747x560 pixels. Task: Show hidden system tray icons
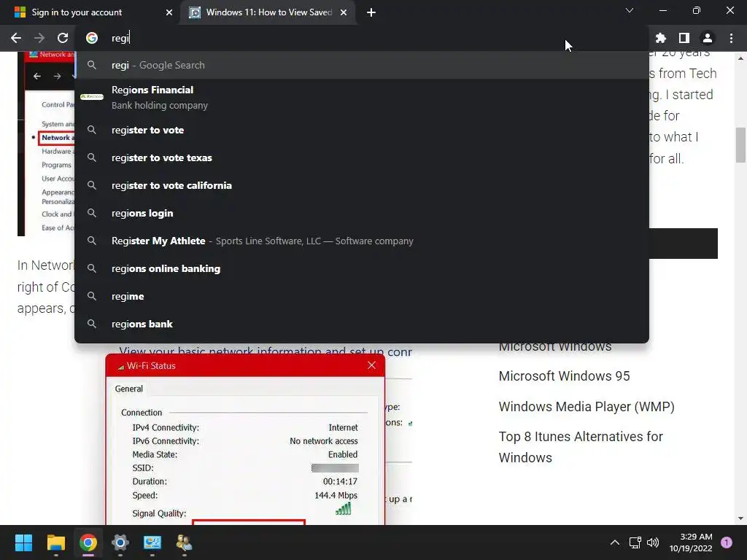pyautogui.click(x=615, y=542)
